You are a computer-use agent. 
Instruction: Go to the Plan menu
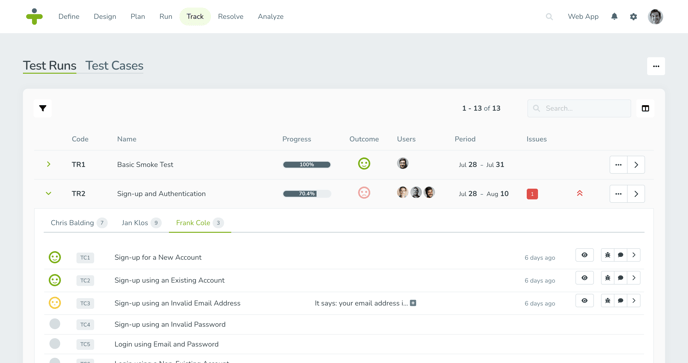(x=138, y=17)
